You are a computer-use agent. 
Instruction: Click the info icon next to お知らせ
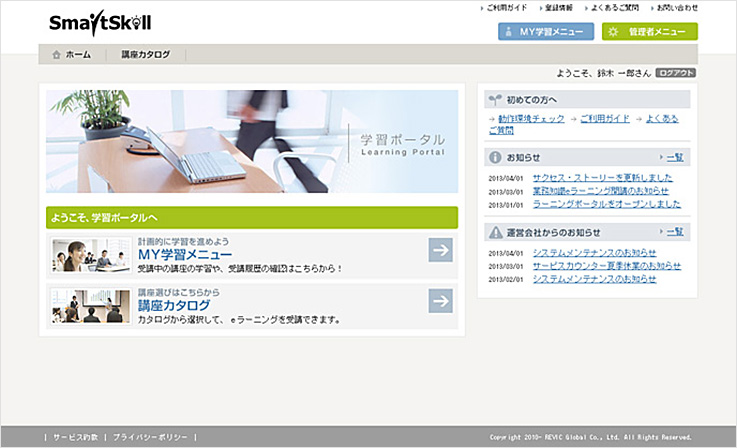click(x=494, y=158)
